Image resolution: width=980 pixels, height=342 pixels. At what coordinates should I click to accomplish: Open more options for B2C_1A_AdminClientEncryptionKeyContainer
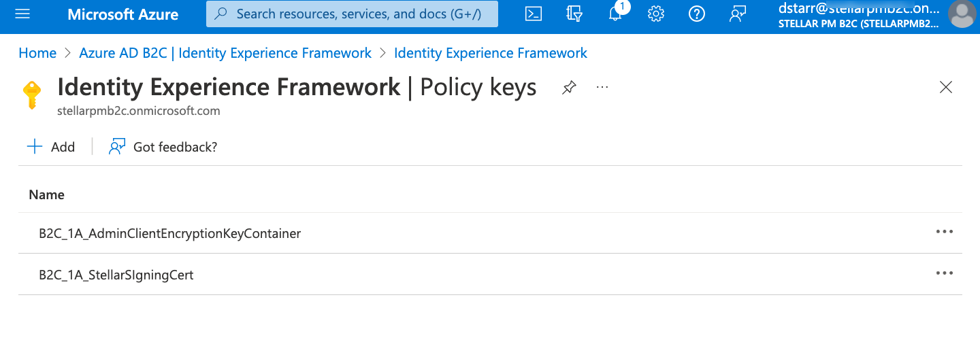pos(944,232)
